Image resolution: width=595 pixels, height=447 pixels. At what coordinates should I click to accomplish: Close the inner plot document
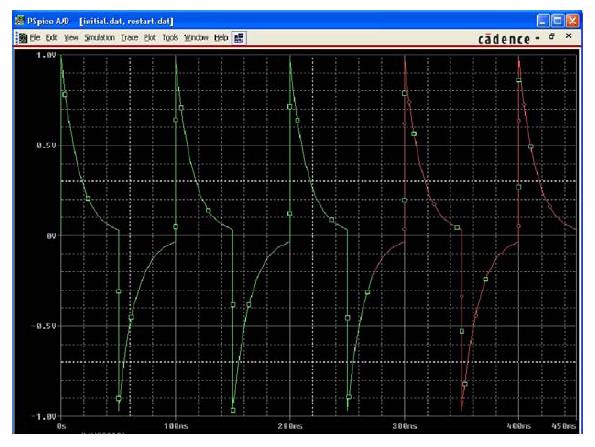[x=568, y=36]
